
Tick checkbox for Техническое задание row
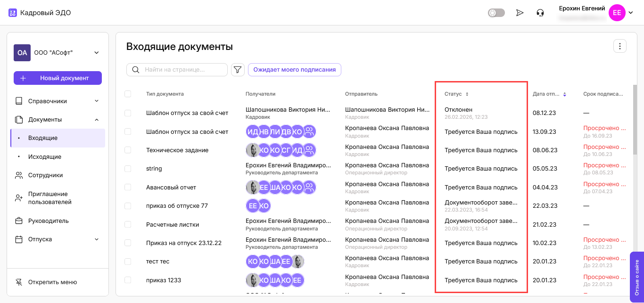(128, 150)
